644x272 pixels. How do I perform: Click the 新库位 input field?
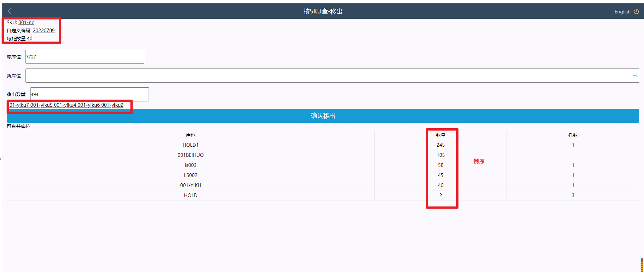[332, 76]
